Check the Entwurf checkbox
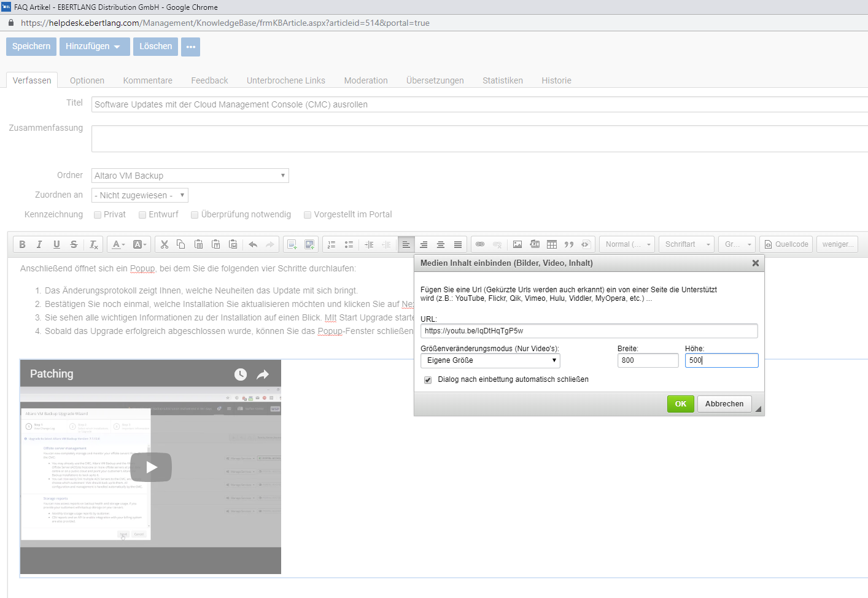 point(142,215)
